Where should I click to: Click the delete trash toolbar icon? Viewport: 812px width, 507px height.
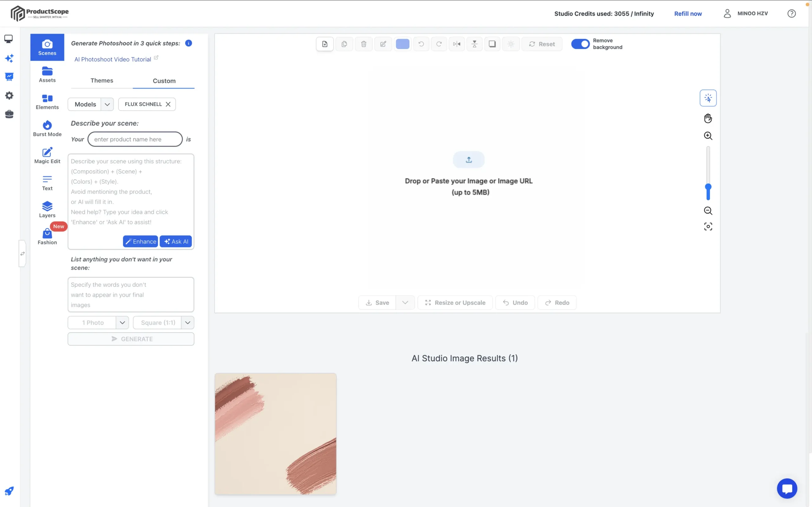(x=363, y=44)
